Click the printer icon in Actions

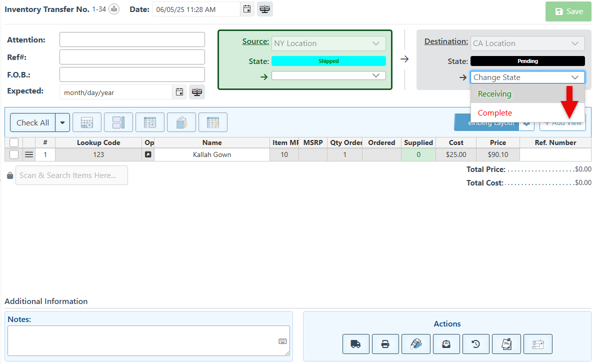[385, 344]
